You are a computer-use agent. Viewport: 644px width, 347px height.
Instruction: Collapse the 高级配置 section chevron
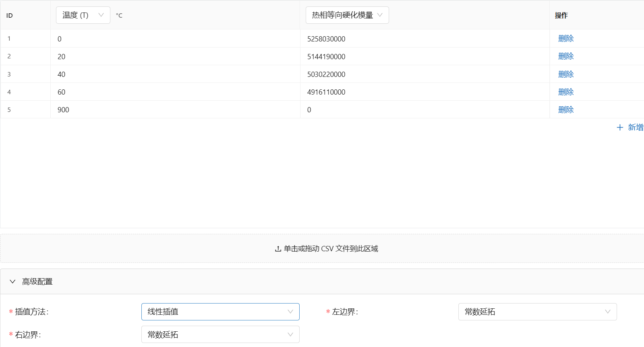12,281
